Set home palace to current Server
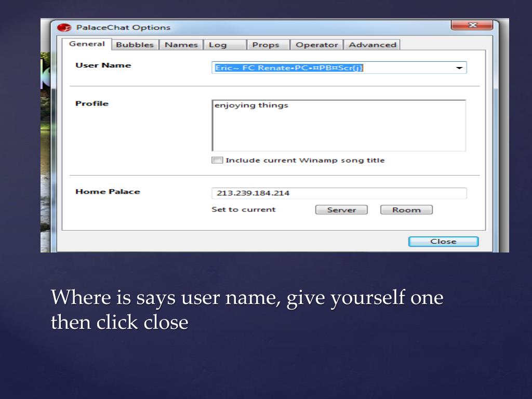 tap(341, 210)
